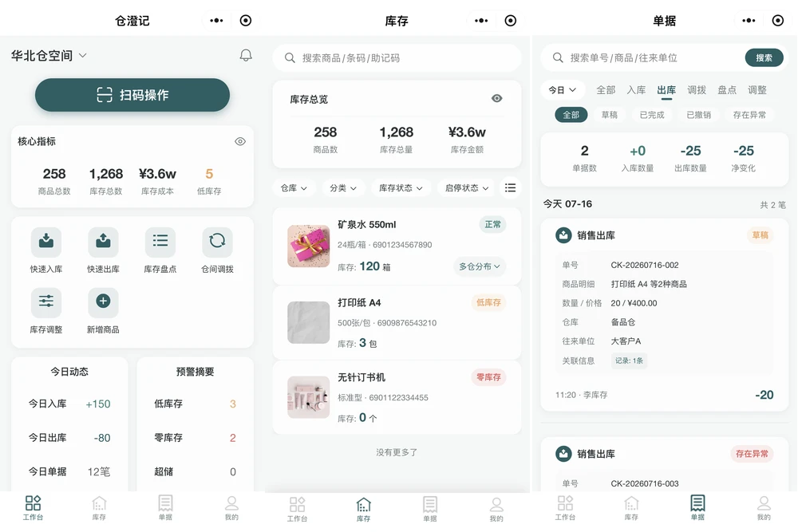Select 我的 tab icon on 单据 screen
Screen dimensions: 798x532
pos(764,503)
